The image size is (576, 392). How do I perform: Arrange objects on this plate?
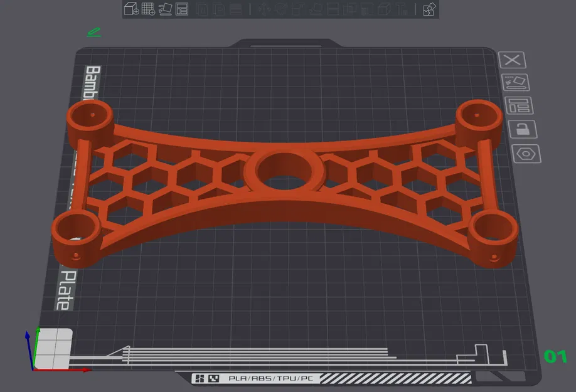click(519, 106)
